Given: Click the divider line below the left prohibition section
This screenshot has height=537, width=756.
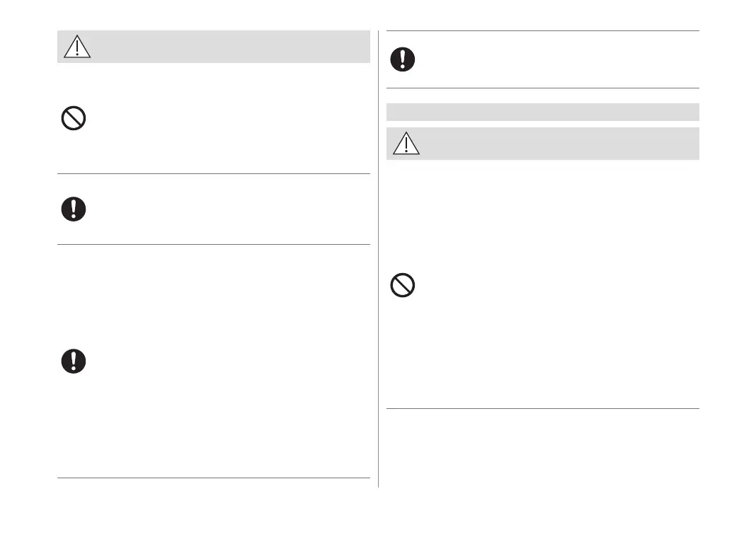Looking at the screenshot, I should 213,173.
